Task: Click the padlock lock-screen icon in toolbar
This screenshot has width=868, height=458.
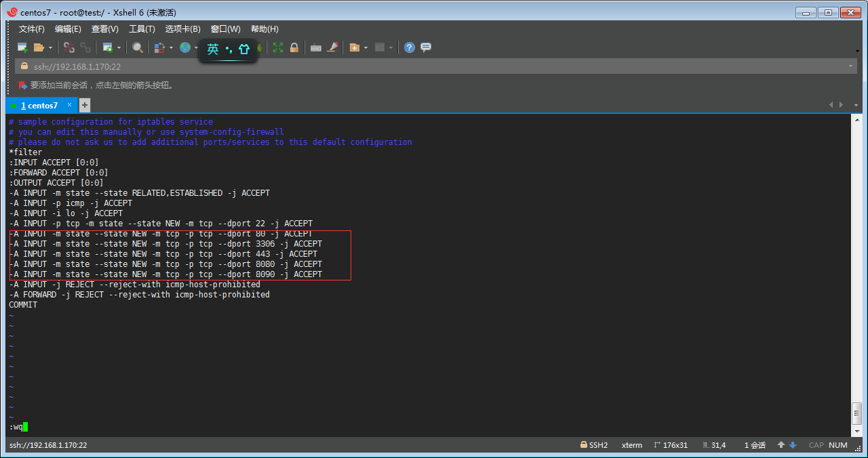Action: [x=294, y=47]
